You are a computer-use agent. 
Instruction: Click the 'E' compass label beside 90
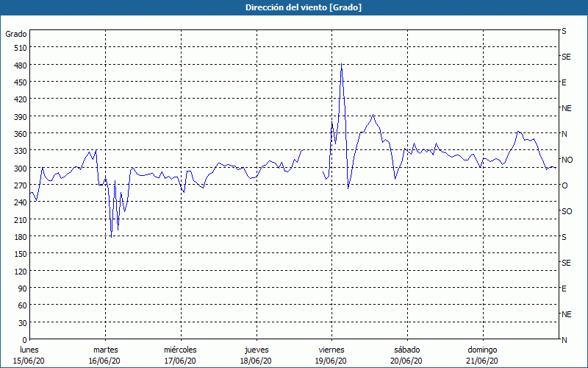564,289
